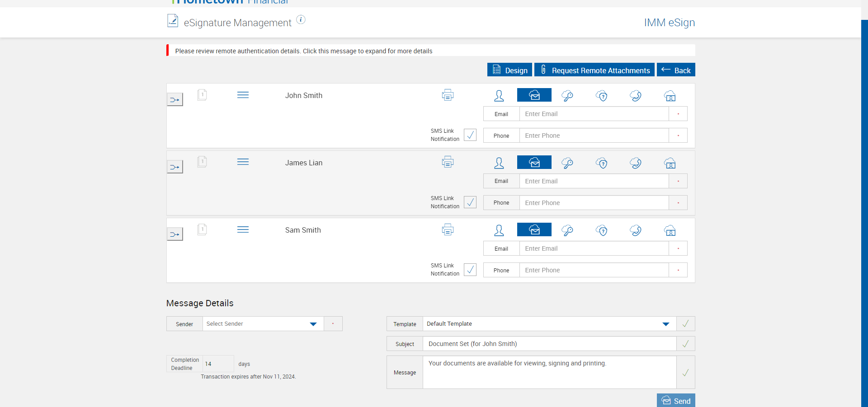Screen dimensions: 868x407
Task: Toggle SMS Link Notification for James Lian
Action: (470, 202)
